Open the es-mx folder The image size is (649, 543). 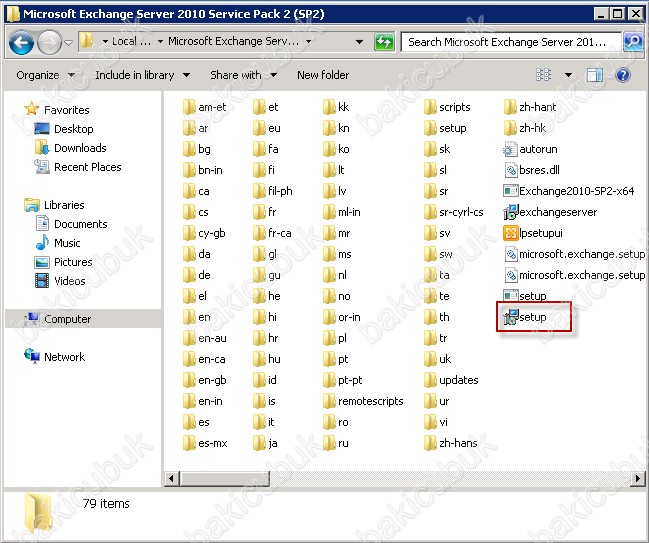(205, 443)
